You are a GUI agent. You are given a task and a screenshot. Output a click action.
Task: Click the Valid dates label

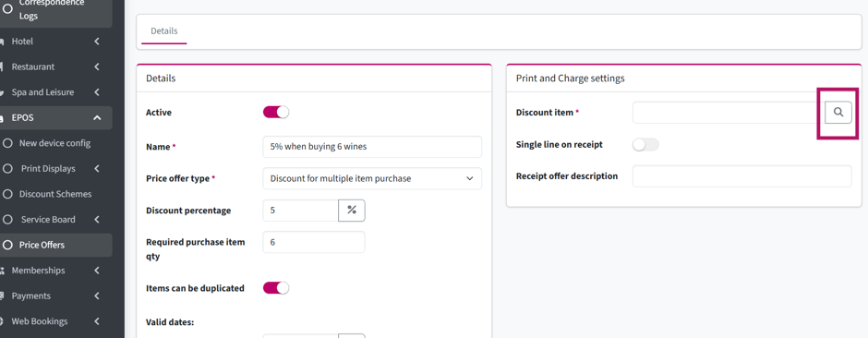coord(169,322)
